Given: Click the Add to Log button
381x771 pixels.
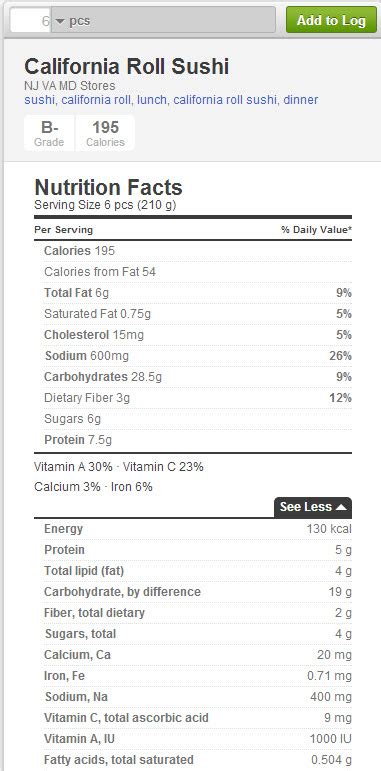Looking at the screenshot, I should point(331,20).
